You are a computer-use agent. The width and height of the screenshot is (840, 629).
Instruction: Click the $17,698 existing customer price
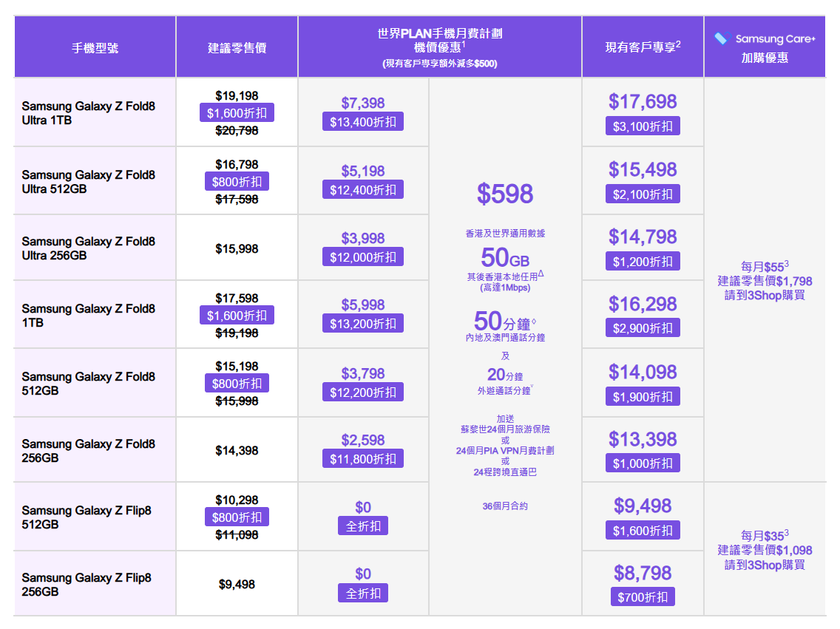point(643,101)
